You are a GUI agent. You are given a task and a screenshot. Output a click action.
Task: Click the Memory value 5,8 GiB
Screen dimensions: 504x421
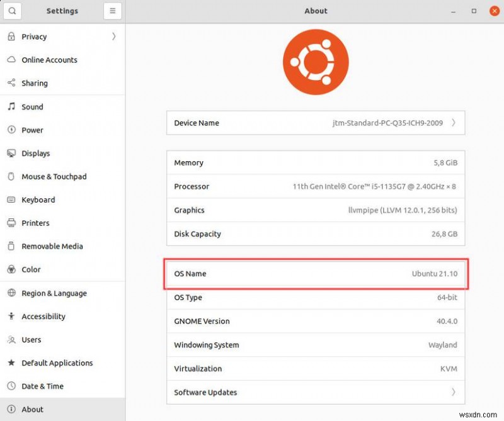(445, 163)
